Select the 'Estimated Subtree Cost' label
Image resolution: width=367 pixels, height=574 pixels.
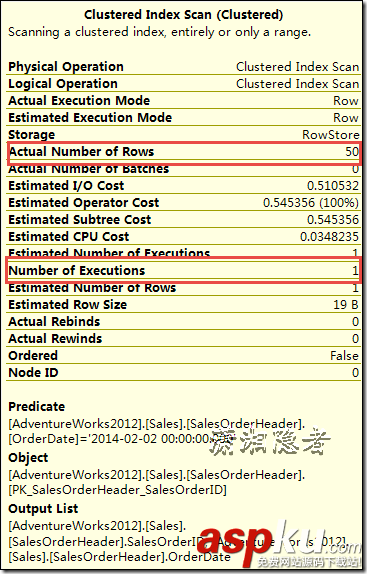(x=79, y=220)
